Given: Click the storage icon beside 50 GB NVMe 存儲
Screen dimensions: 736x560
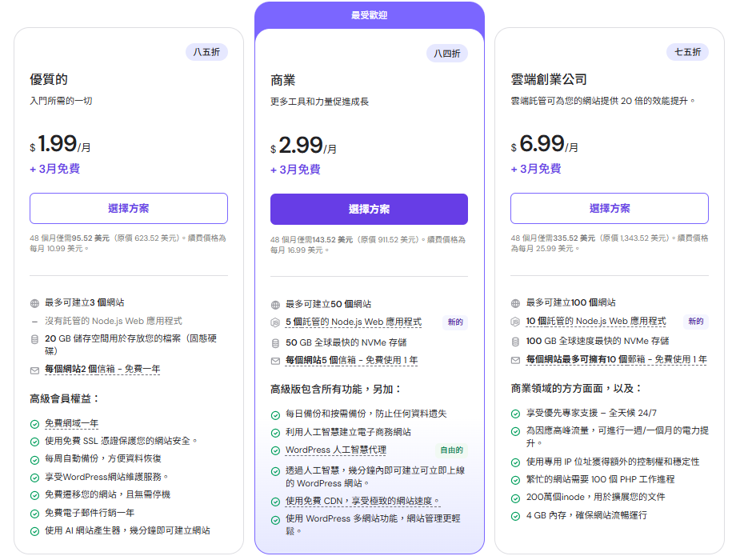Looking at the screenshot, I should tap(275, 342).
